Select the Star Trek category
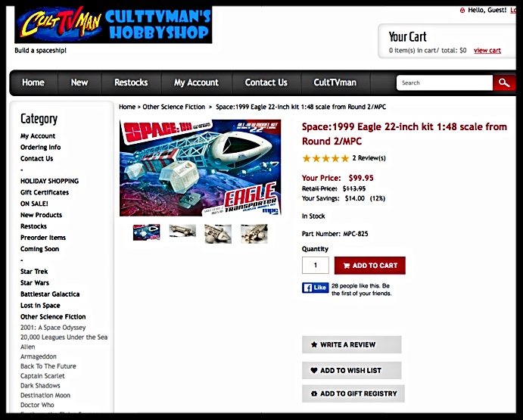Viewport: 523px width, 420px height. [x=34, y=272]
